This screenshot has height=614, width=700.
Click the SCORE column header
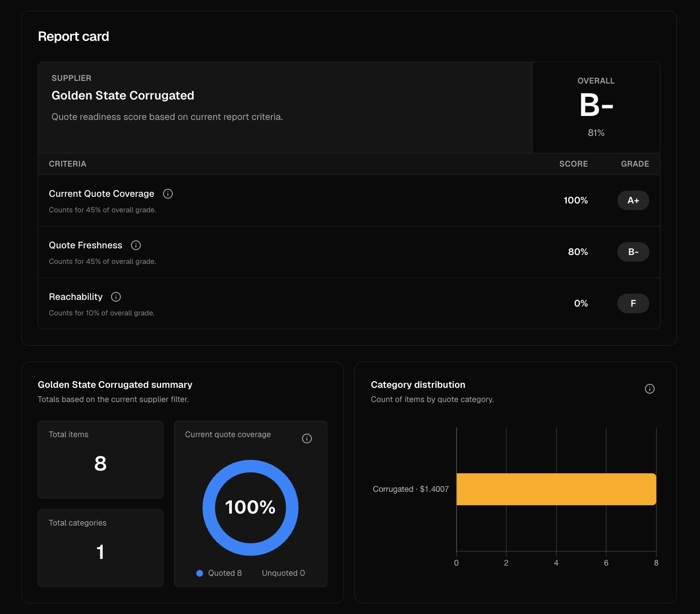pos(573,164)
